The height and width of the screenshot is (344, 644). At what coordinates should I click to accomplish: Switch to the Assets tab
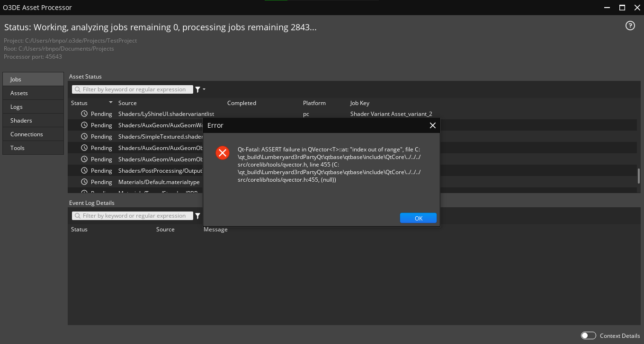(33, 93)
